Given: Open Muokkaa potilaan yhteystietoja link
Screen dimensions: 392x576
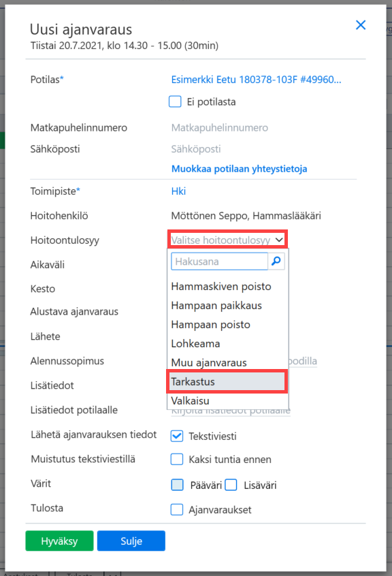Looking at the screenshot, I should (240, 169).
